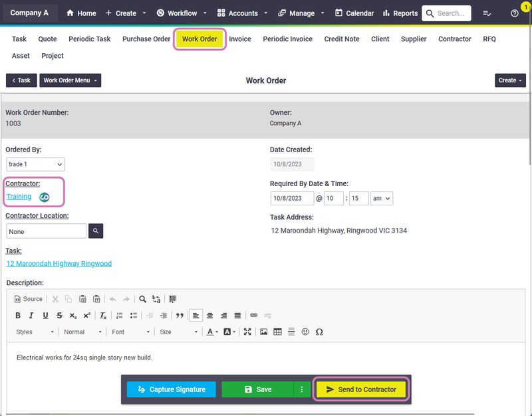Insert a smiley emoticon
532x416 pixels.
pos(305,332)
